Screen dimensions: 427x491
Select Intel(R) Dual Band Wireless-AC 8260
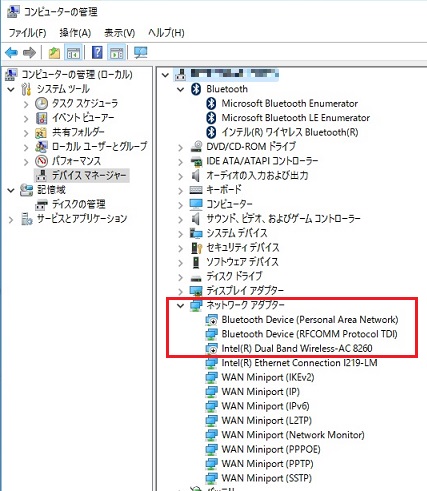click(x=297, y=349)
